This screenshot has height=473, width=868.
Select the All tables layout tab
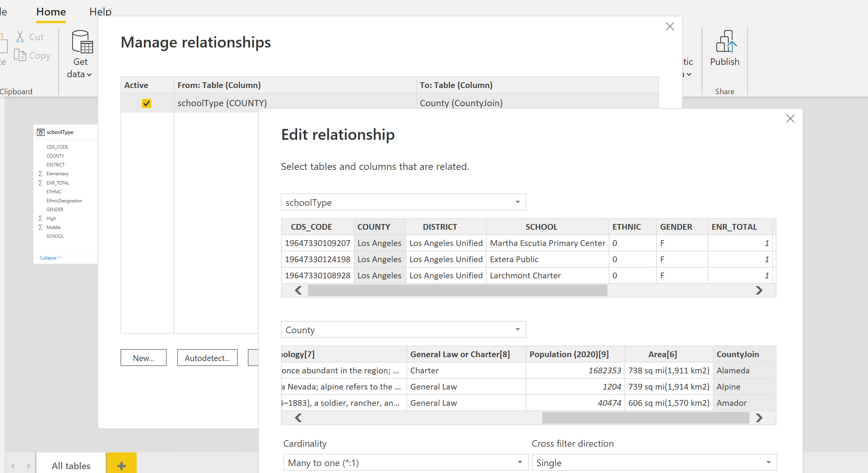click(x=71, y=466)
